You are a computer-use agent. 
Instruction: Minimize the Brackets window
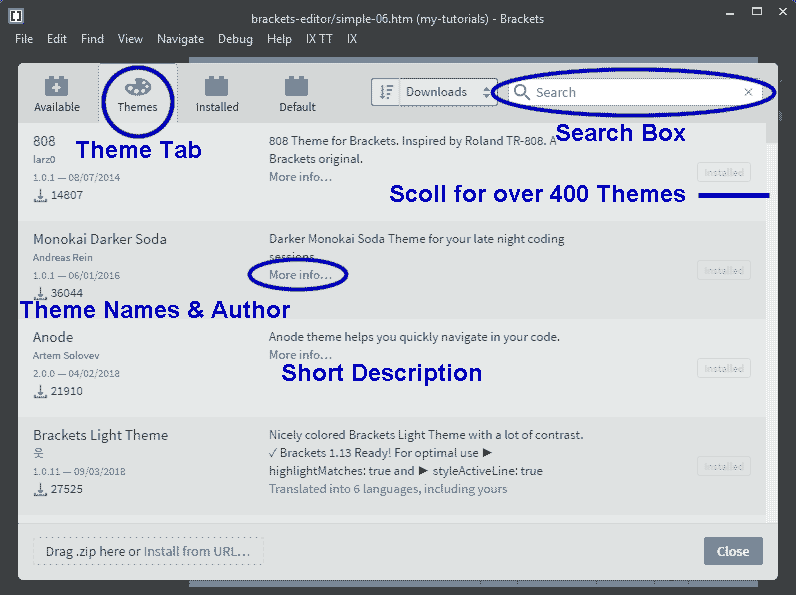tap(730, 13)
